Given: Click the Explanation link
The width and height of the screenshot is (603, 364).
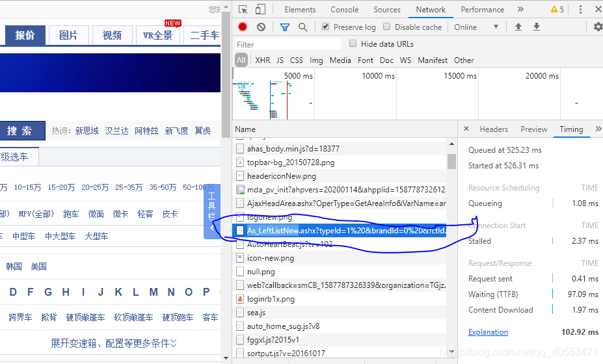Looking at the screenshot, I should (488, 331).
